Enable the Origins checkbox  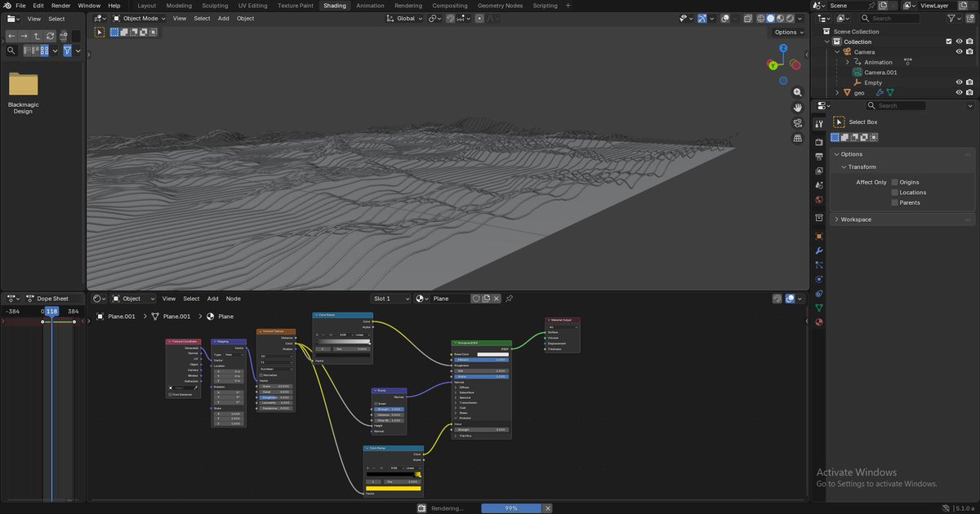[895, 183]
